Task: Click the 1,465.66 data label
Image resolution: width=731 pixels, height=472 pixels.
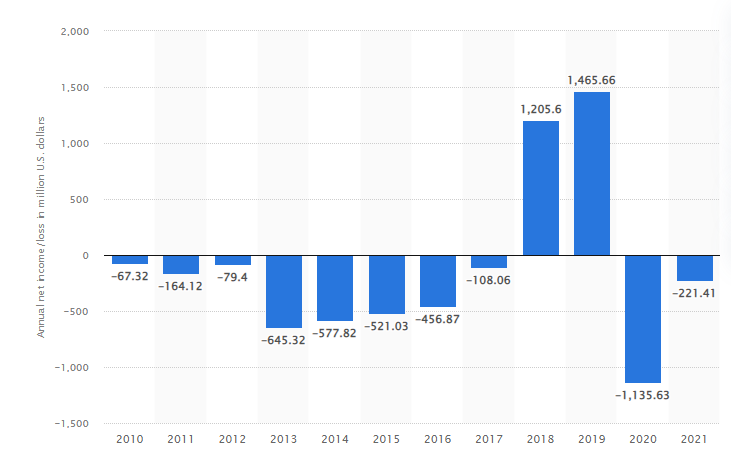Action: (591, 79)
